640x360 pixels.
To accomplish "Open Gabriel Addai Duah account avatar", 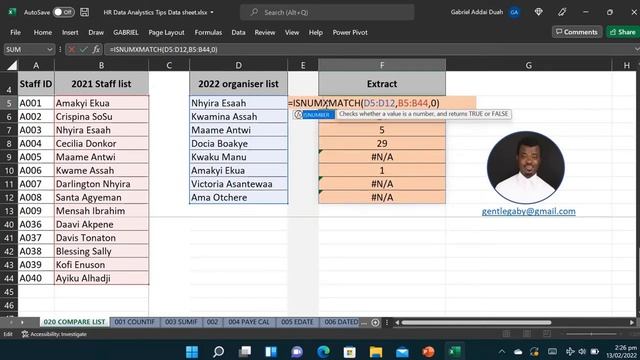I will click(514, 12).
